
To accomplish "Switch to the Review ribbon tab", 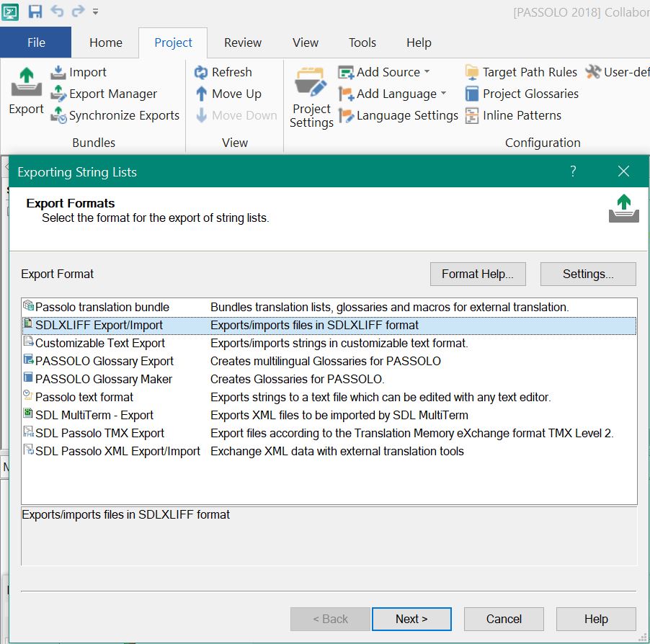I will click(x=241, y=43).
